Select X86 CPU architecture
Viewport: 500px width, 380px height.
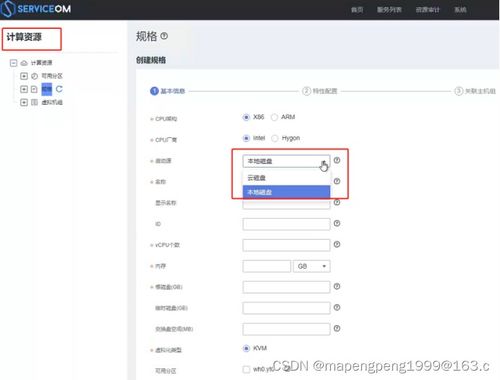click(246, 117)
